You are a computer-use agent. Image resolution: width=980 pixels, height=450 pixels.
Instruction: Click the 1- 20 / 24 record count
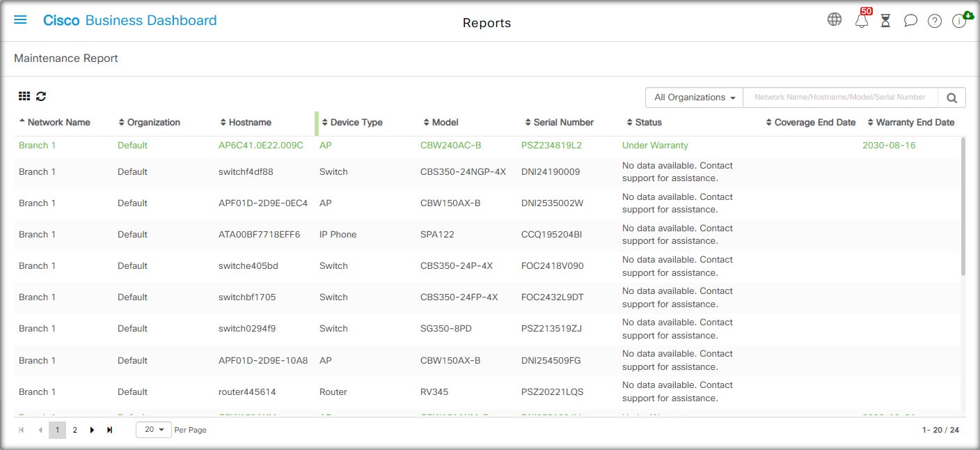pos(940,430)
